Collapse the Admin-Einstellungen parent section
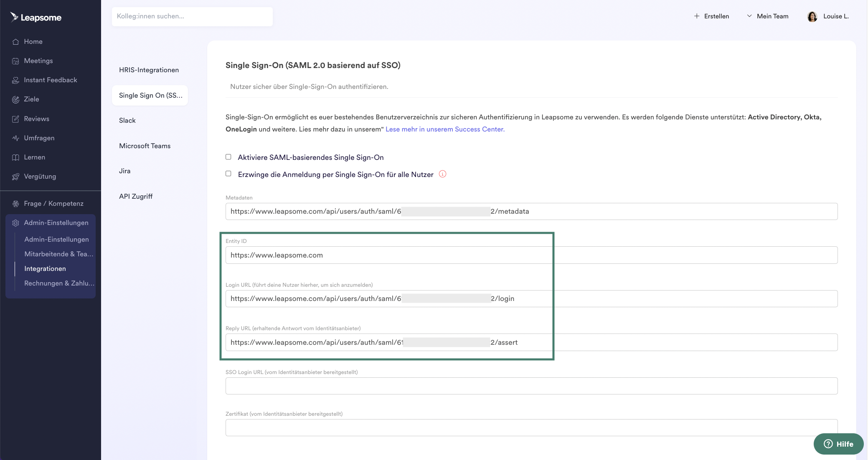 click(x=50, y=223)
